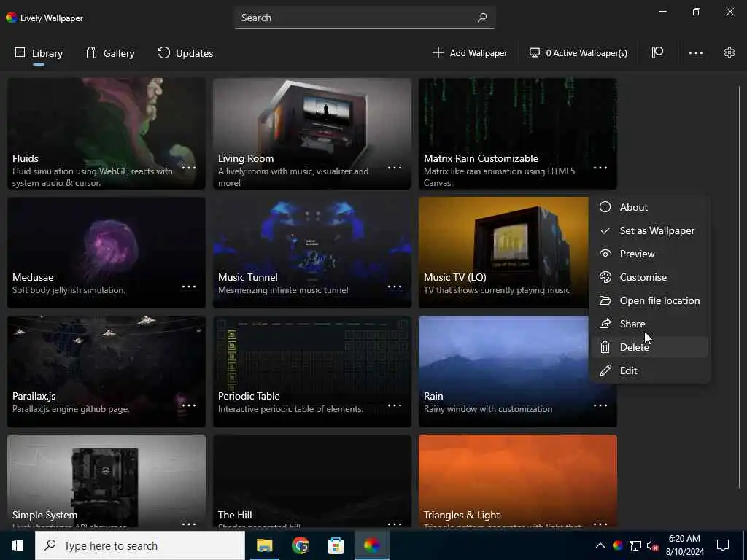Open more options for Fluids wallpaper
This screenshot has height=560, width=747.
(x=189, y=168)
